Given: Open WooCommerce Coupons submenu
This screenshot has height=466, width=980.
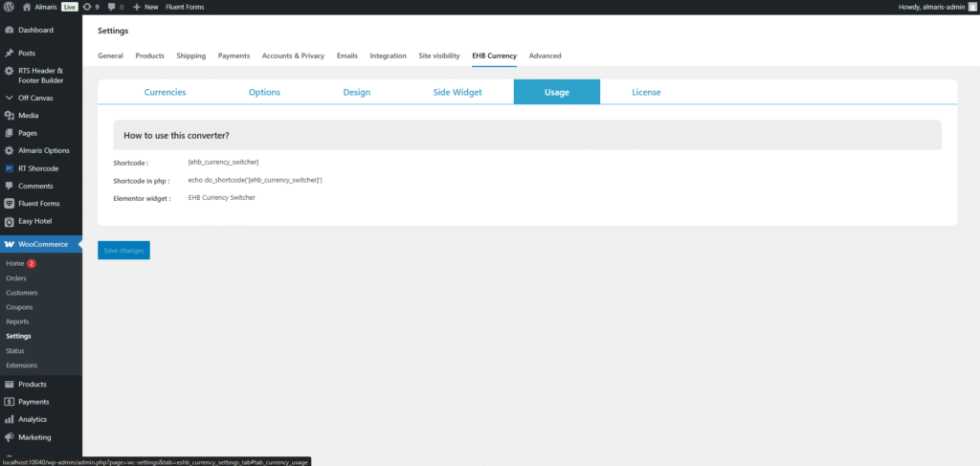Looking at the screenshot, I should tap(19, 307).
